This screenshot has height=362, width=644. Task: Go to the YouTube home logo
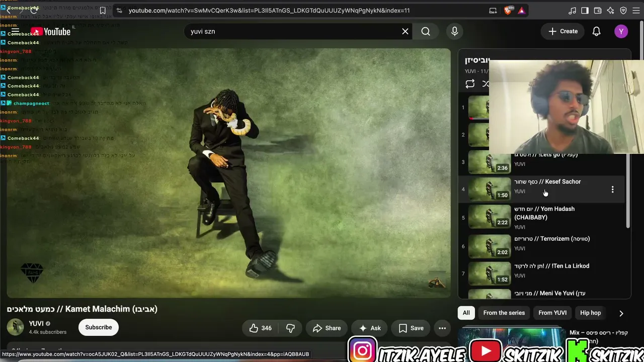point(50,32)
